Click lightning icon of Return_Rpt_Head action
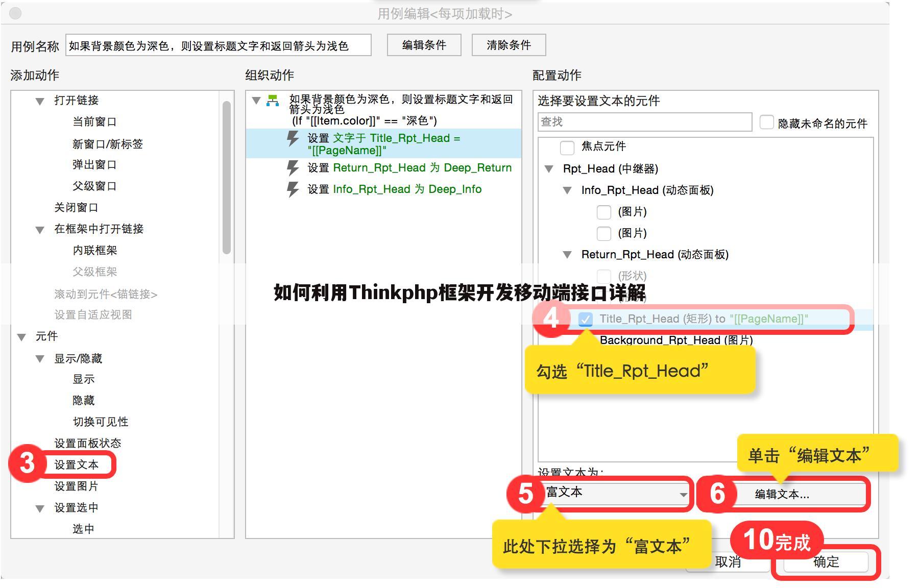This screenshot has height=588, width=919. 293,168
